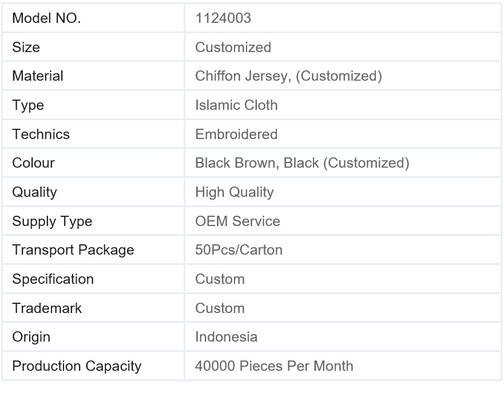The height and width of the screenshot is (420, 504).
Task: Select the Embroidered technics value
Action: [236, 134]
